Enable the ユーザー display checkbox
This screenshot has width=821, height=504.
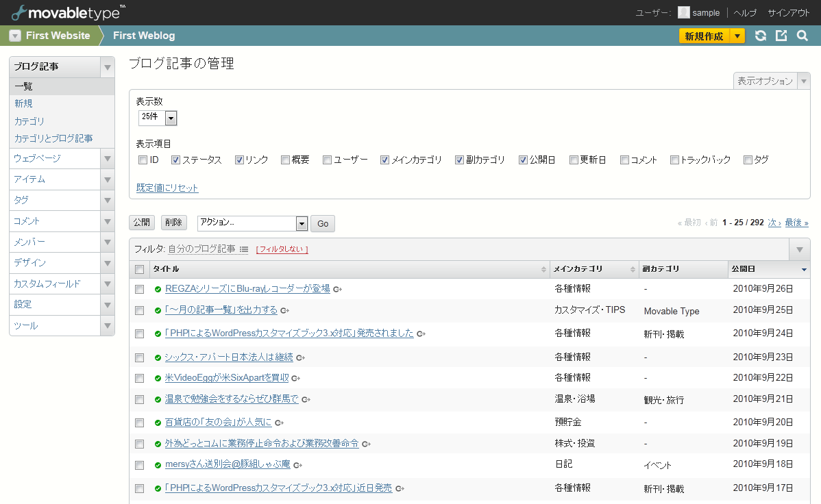pyautogui.click(x=328, y=160)
